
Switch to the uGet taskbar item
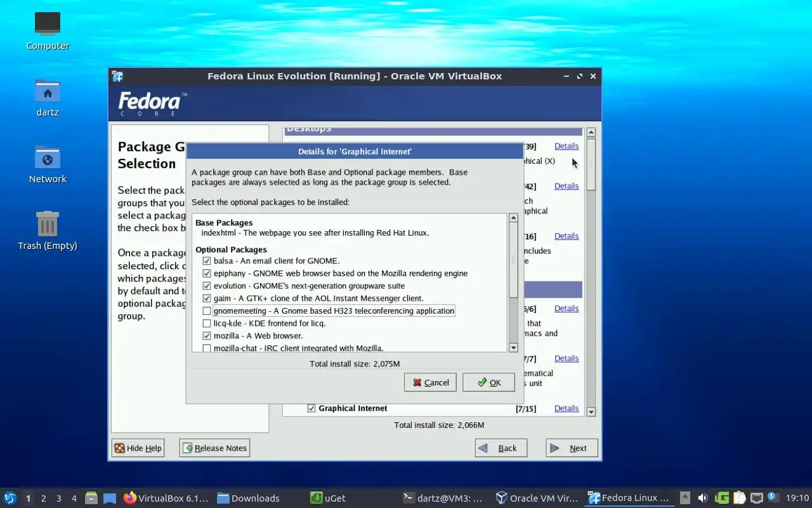tap(328, 498)
